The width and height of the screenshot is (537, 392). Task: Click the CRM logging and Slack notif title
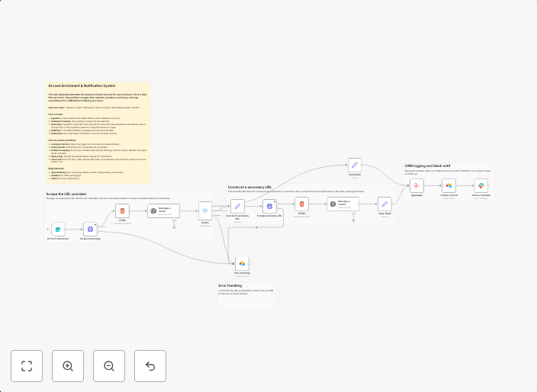pos(427,166)
